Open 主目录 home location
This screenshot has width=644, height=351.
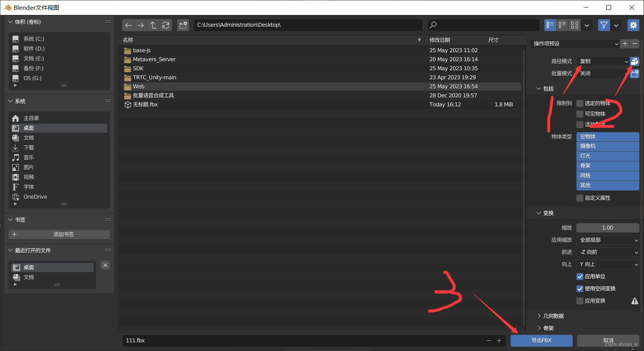coord(59,118)
